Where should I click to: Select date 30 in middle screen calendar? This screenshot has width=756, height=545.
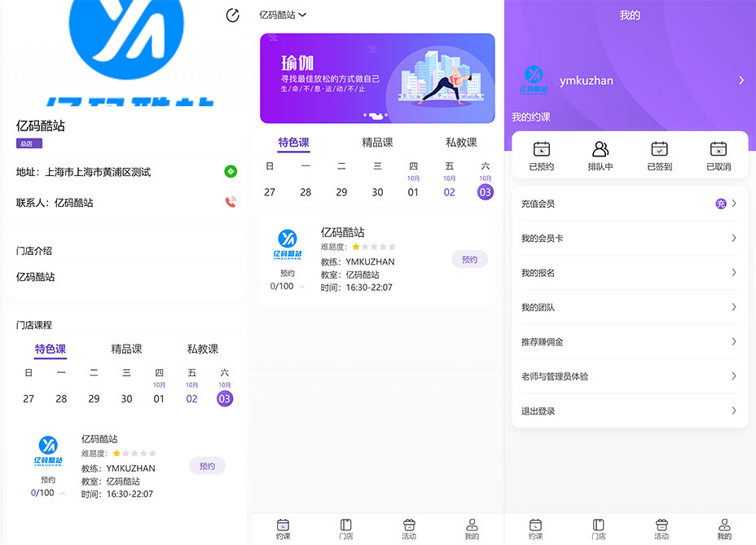[x=377, y=192]
